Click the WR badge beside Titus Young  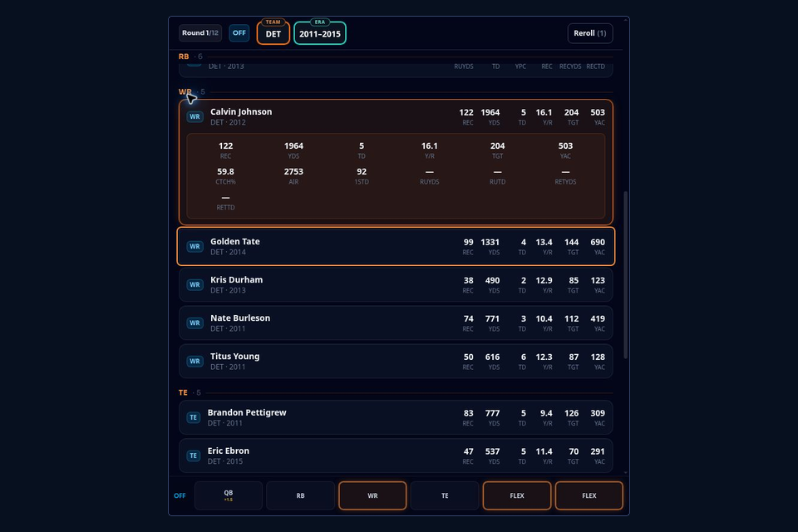pyautogui.click(x=195, y=361)
